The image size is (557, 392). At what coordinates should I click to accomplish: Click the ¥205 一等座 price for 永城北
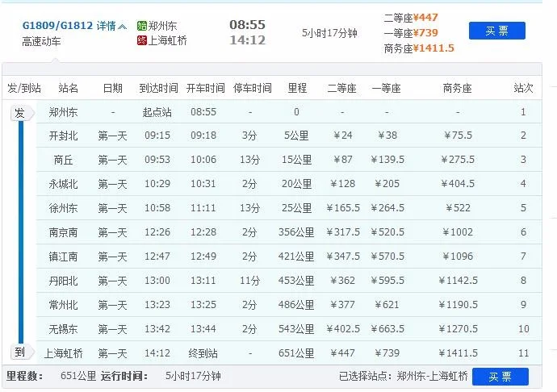coord(387,184)
